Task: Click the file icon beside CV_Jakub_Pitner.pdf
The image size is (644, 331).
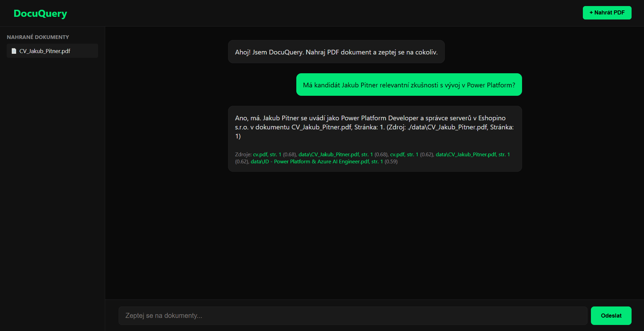Action: (x=14, y=51)
